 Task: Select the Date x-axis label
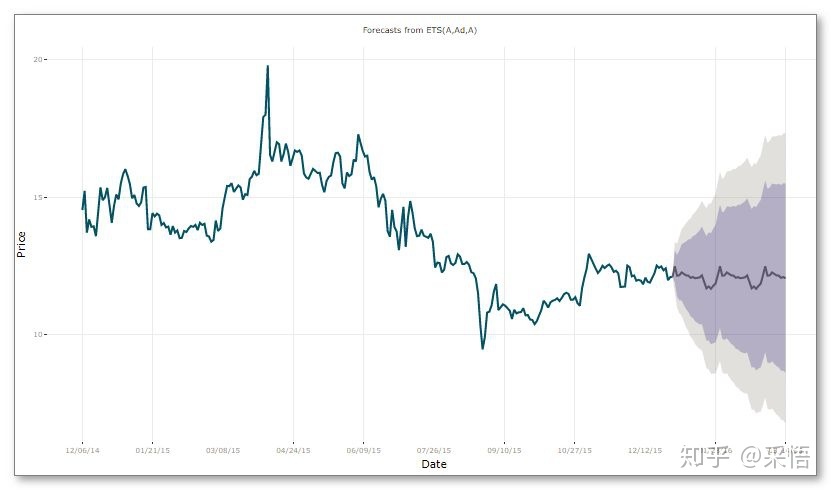tap(434, 464)
